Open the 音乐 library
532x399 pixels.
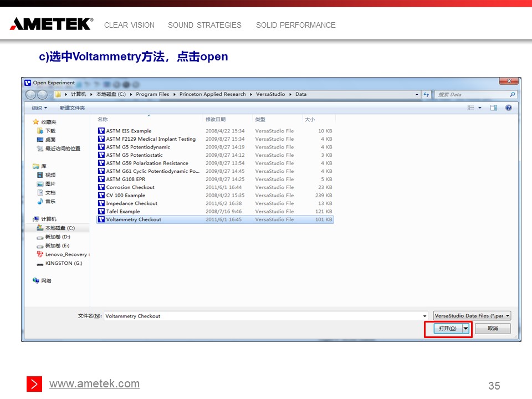coord(47,202)
